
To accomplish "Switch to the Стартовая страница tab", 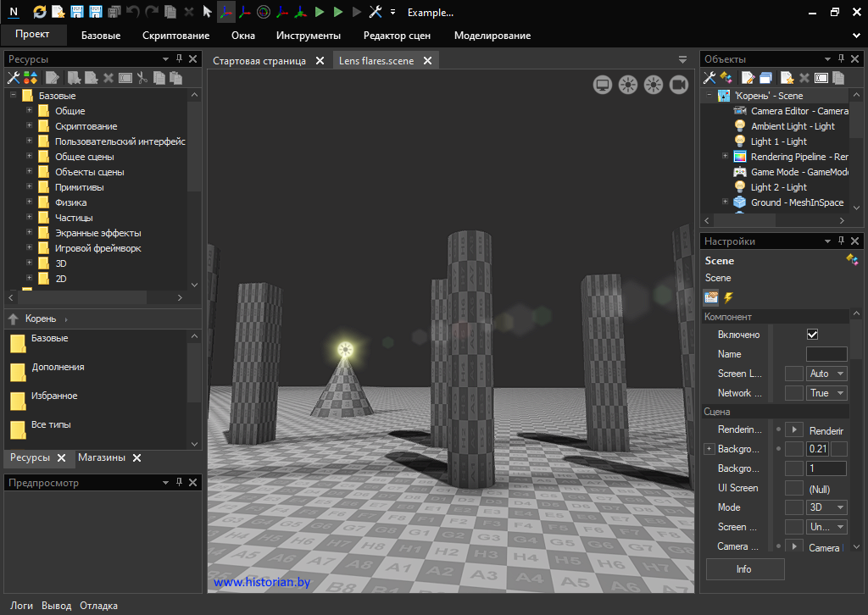I will pos(259,61).
